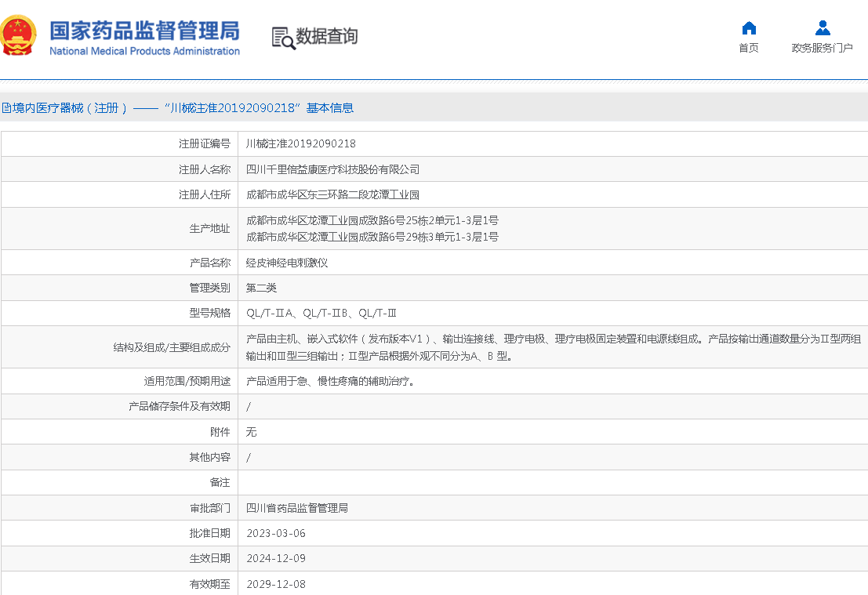Image resolution: width=868 pixels, height=595 pixels.
Task: Click the 型号规格 value QL/T-ⅡA
Action: point(271,314)
